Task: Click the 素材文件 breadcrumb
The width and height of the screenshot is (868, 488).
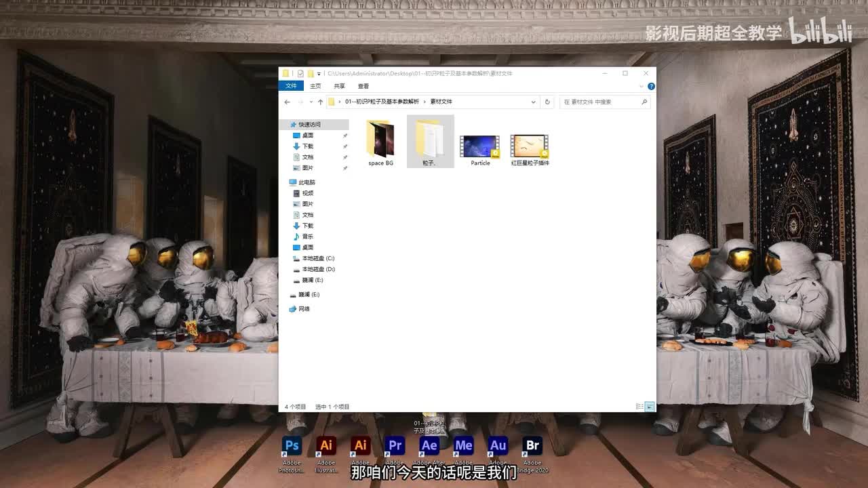Action: click(441, 102)
